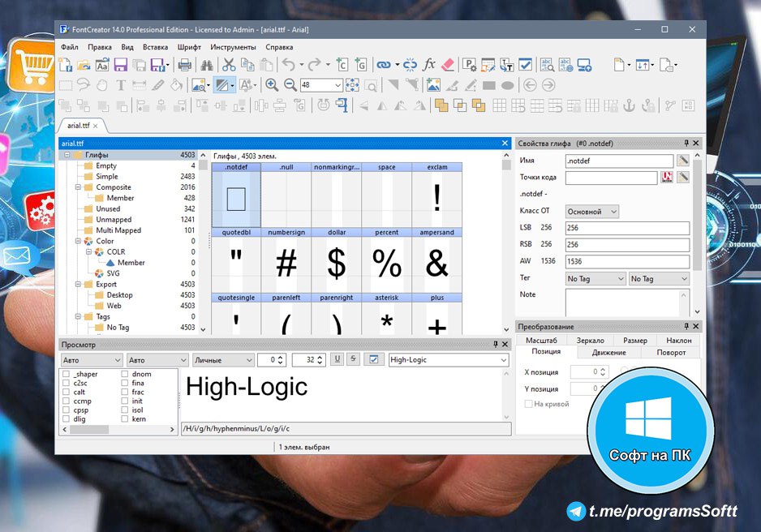
Task: Open the first No Tag dropdown
Action: coord(595,279)
